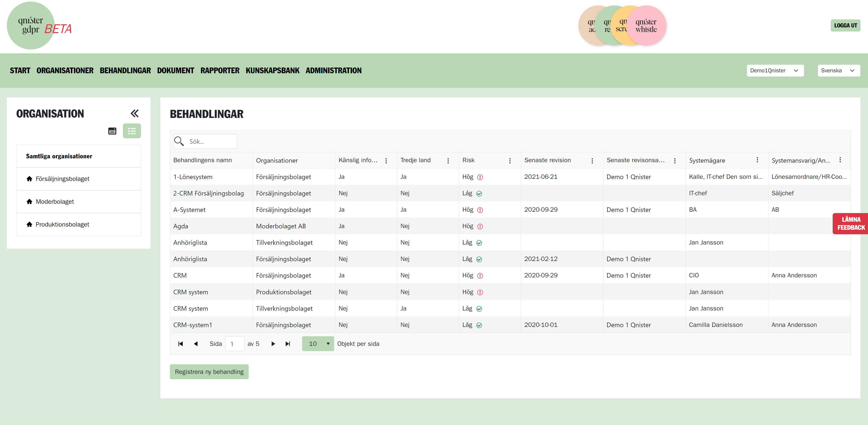The width and height of the screenshot is (868, 425).
Task: Jump to the last page of results
Action: [288, 344]
